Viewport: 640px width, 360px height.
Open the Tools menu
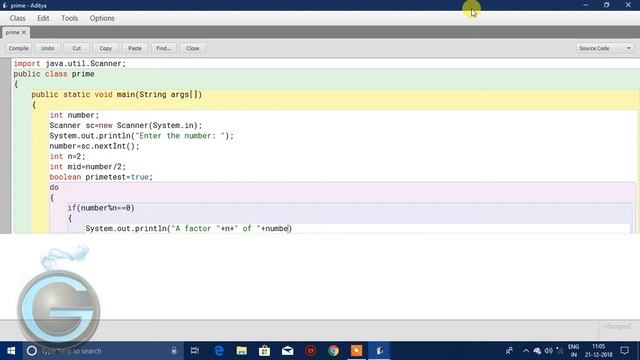69,18
